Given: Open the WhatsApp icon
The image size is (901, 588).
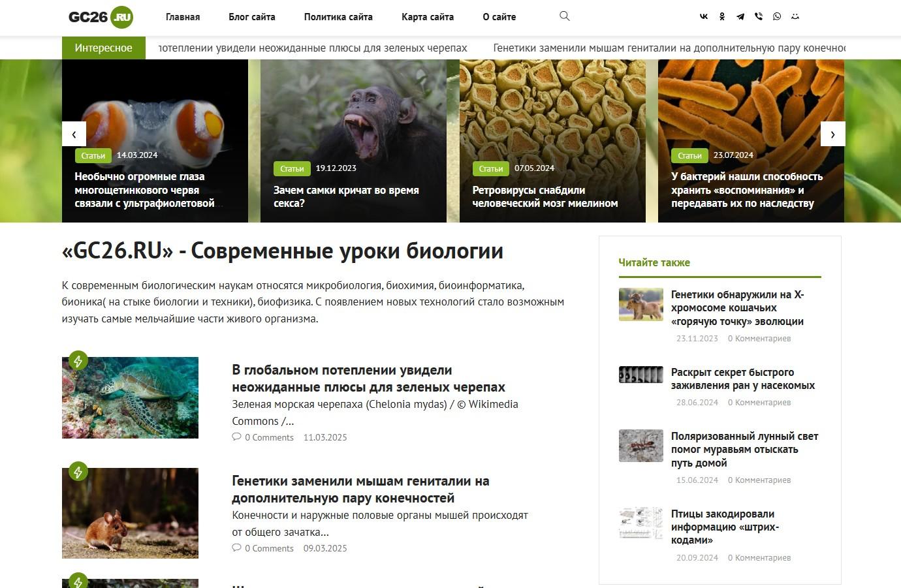Looking at the screenshot, I should coord(777,17).
